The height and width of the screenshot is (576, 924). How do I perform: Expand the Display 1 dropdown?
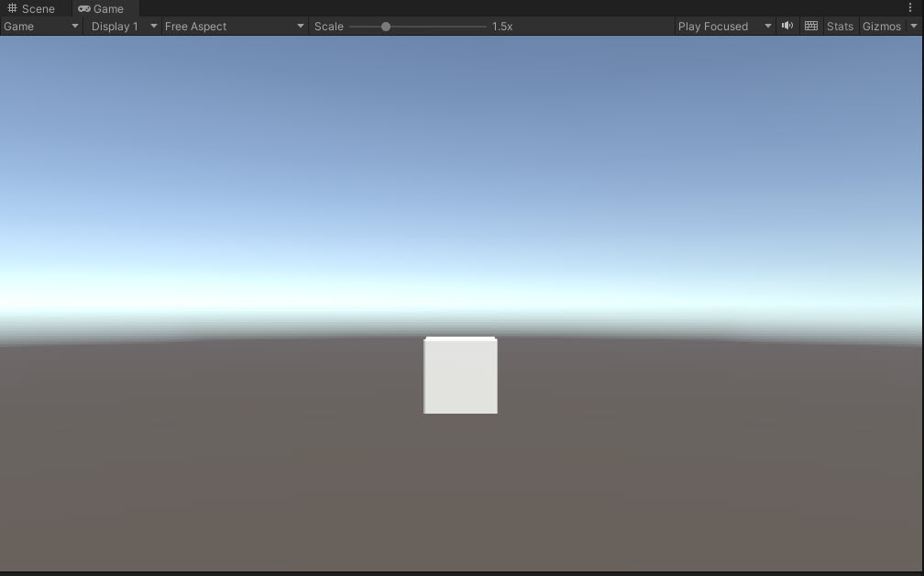pos(124,26)
